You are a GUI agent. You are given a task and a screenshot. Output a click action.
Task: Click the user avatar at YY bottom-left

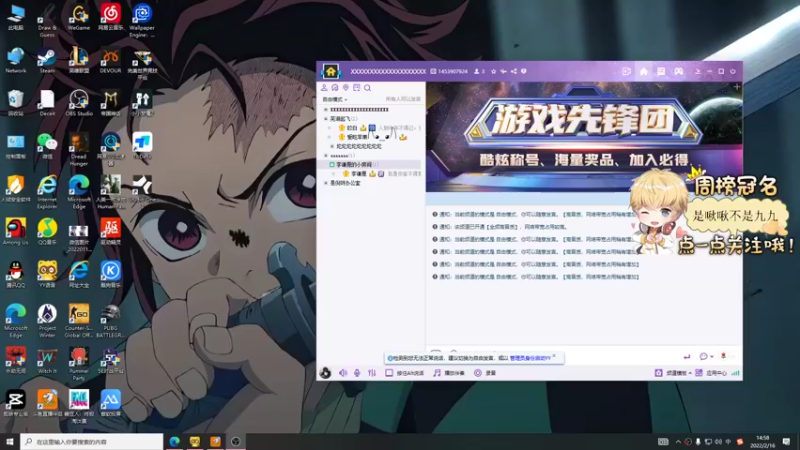[325, 373]
